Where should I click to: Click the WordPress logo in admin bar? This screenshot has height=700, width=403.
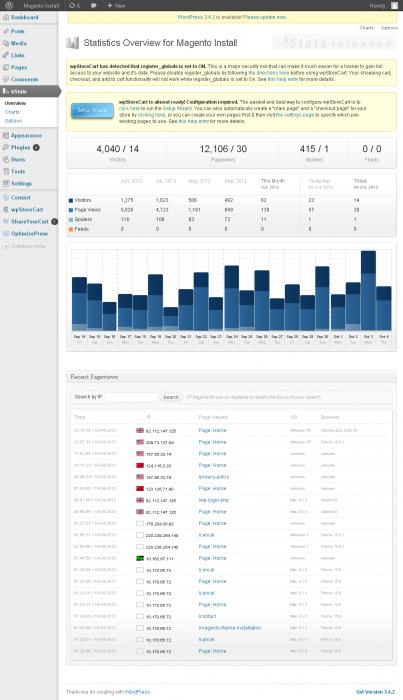tap(9, 5)
